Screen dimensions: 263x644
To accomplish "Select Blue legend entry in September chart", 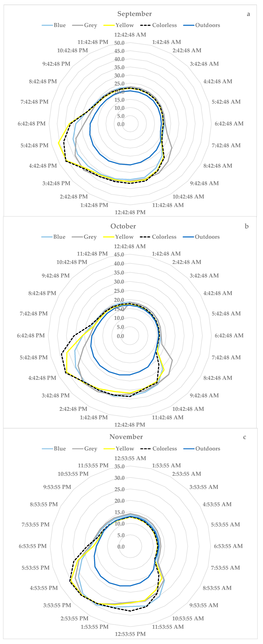I will click(60, 25).
